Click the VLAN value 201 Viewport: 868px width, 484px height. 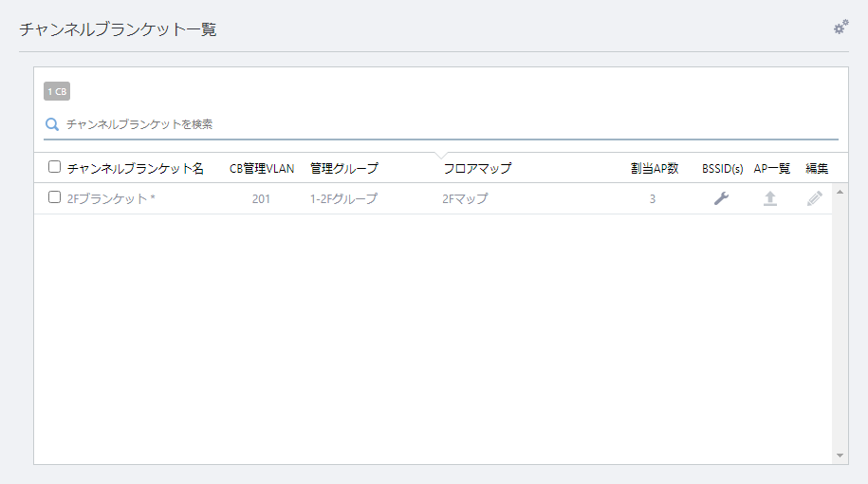click(261, 198)
